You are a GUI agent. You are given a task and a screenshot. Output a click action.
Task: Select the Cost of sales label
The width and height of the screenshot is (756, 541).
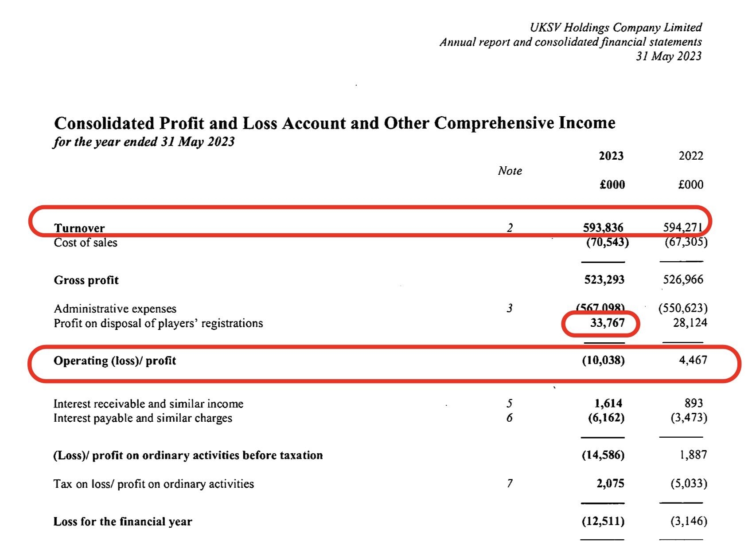pos(86,243)
